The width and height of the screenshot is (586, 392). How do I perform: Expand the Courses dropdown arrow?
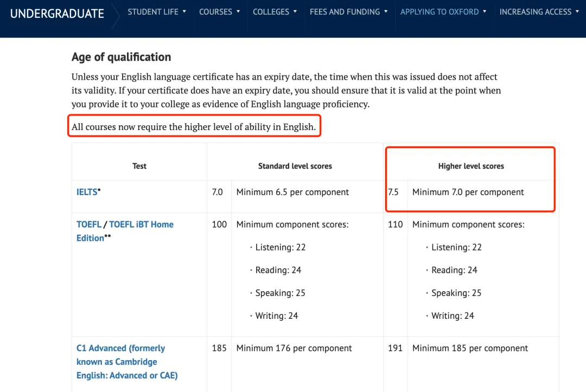pos(238,11)
